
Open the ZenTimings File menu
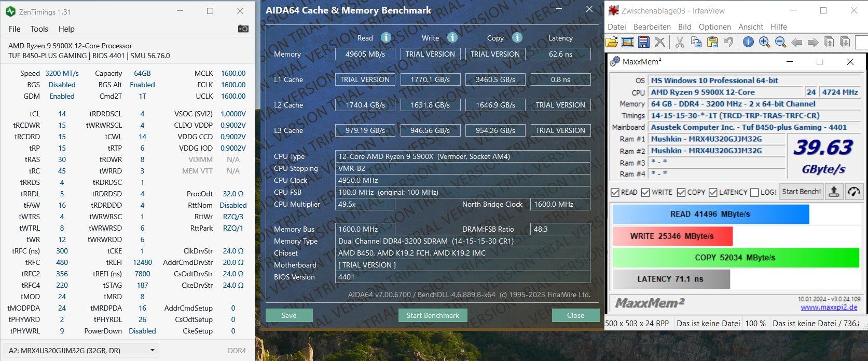click(15, 29)
